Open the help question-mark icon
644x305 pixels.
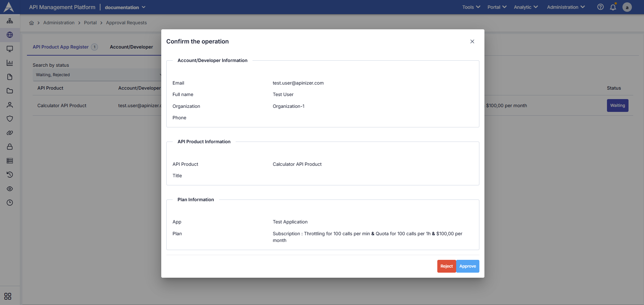(600, 7)
